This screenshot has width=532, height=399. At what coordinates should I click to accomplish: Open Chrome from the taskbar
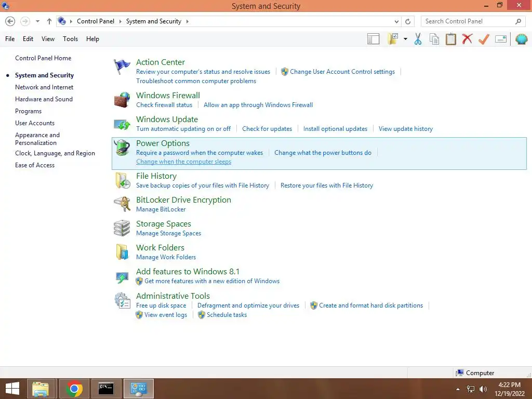tap(74, 389)
